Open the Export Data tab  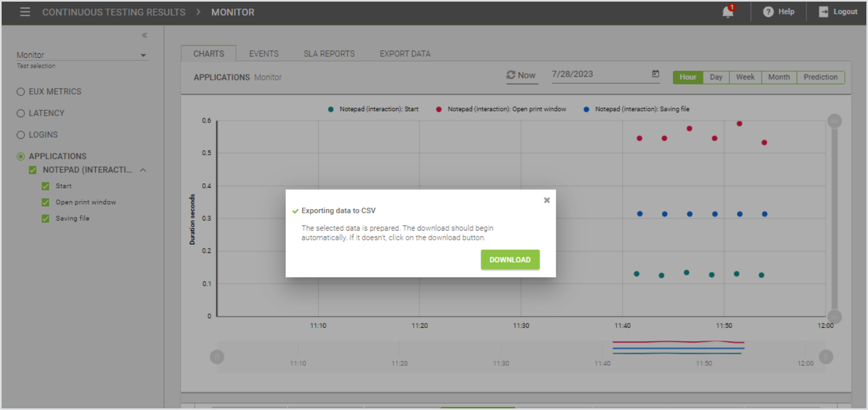405,54
